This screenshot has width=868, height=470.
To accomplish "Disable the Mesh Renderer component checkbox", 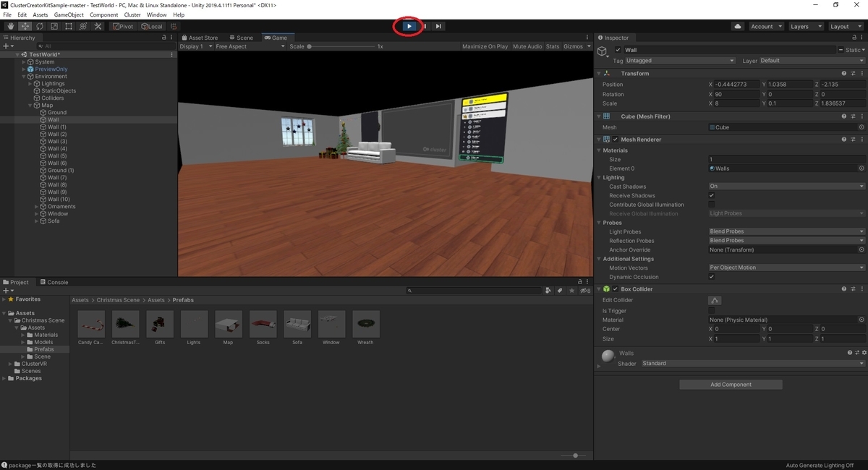I will tap(616, 139).
